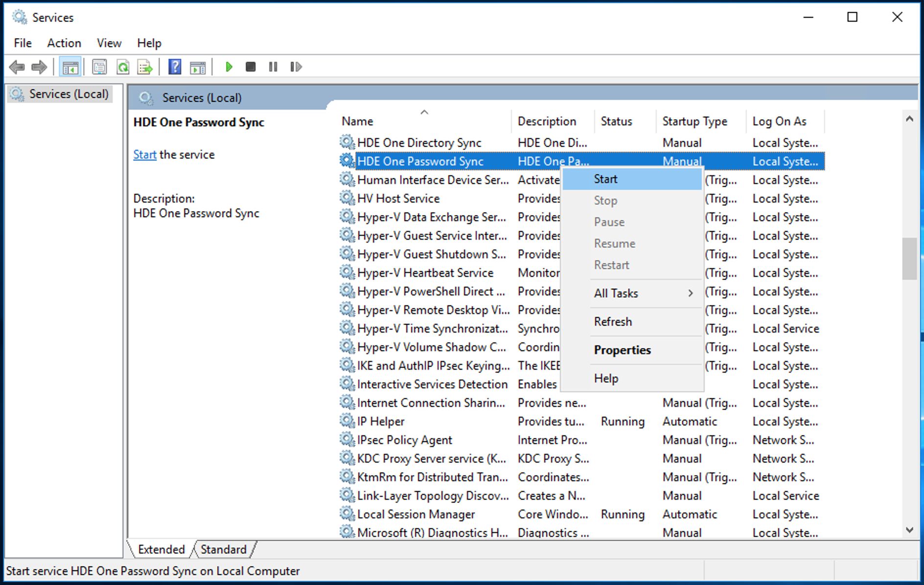Sort by the Log On As column header

pyautogui.click(x=785, y=121)
